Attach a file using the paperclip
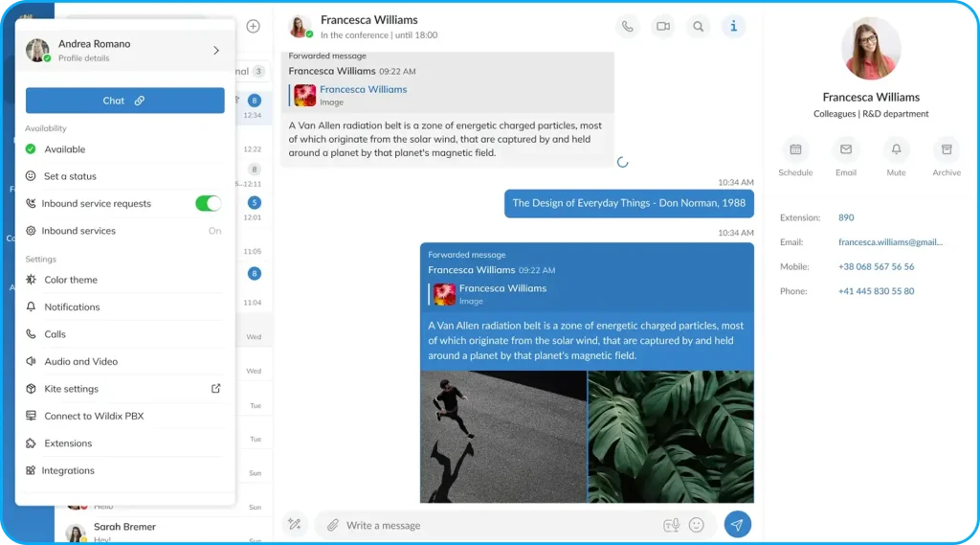This screenshot has height=545, width=980. (333, 525)
